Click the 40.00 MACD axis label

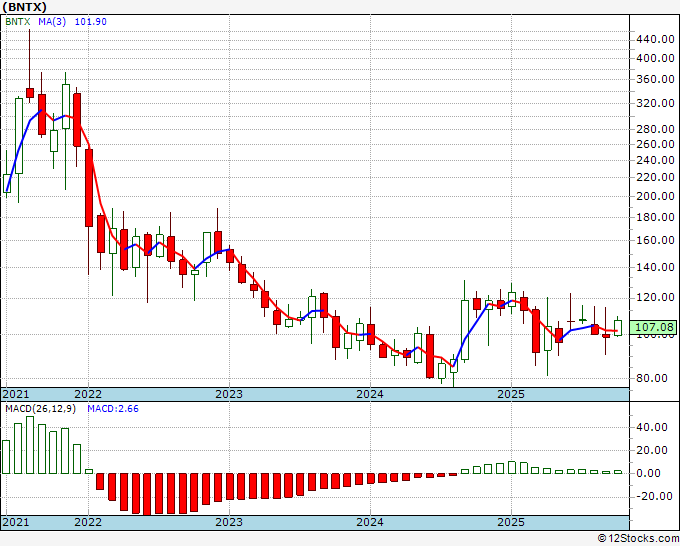click(x=654, y=426)
